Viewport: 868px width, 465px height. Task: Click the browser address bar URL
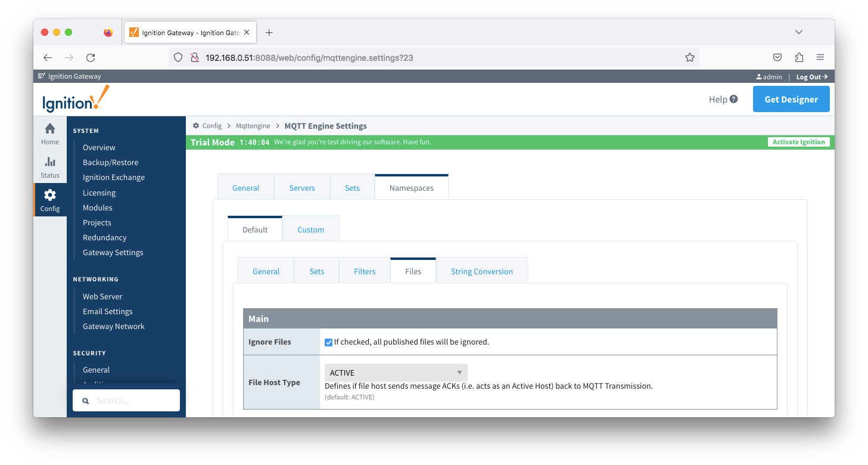click(309, 58)
